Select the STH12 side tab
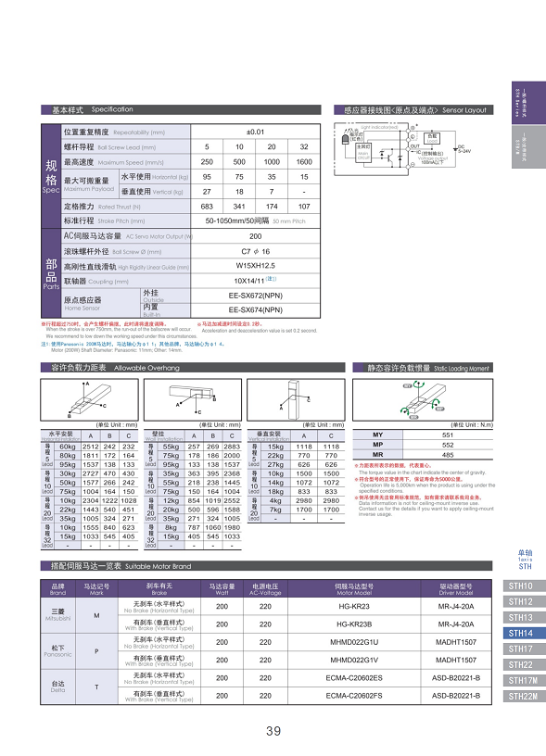Image resolution: width=546 pixels, height=756 pixels. pos(524,601)
